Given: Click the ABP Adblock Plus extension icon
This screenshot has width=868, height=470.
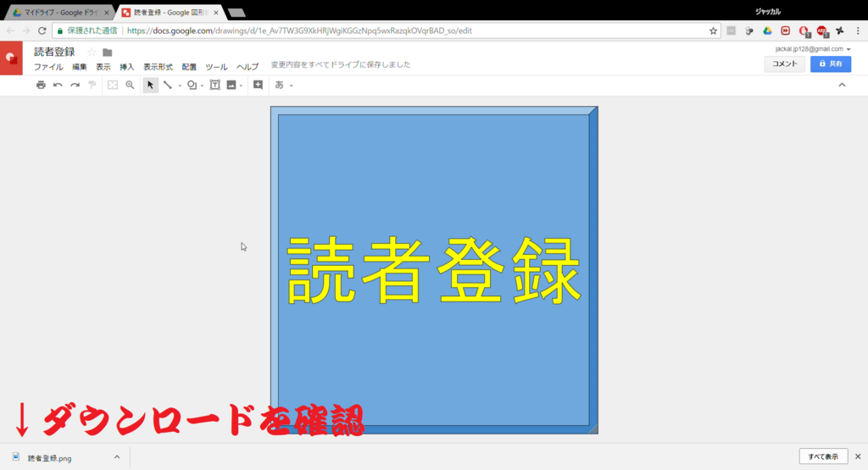Looking at the screenshot, I should [x=822, y=31].
